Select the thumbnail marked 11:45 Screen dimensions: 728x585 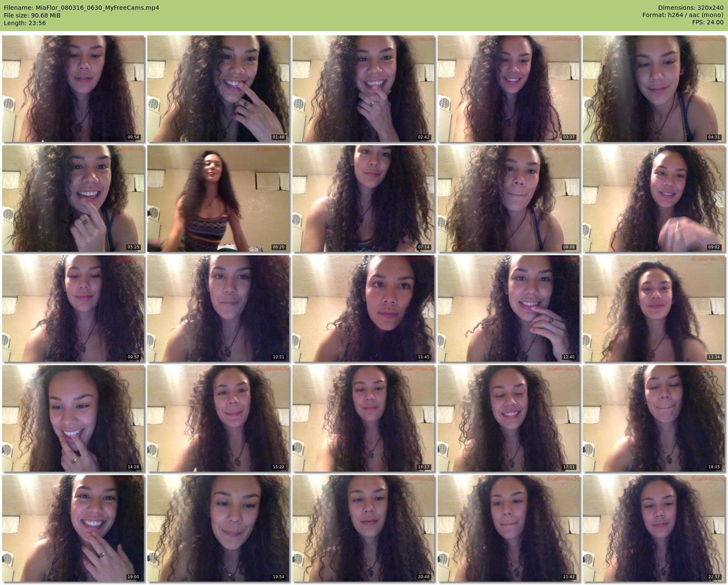[x=364, y=308]
